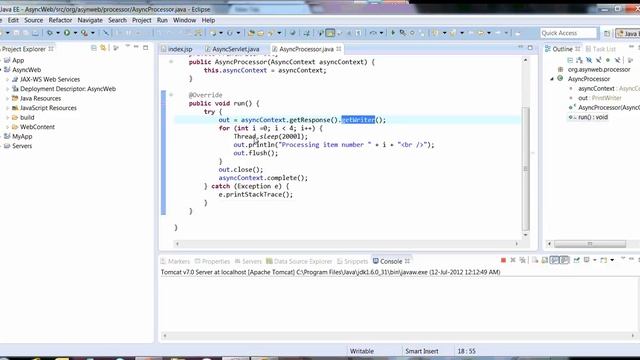This screenshot has width=640, height=360.
Task: Click Remove All Terminated Launches in Console
Action: pyautogui.click(x=522, y=260)
